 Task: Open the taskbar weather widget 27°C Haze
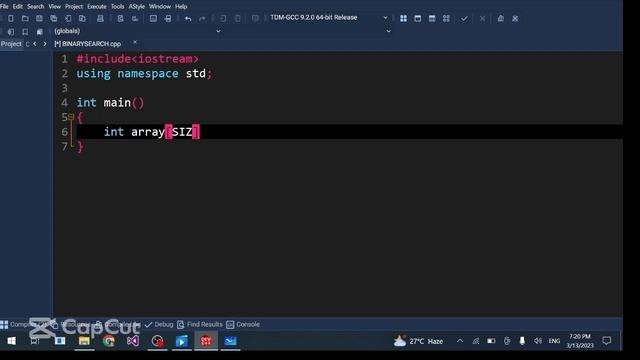(x=418, y=341)
